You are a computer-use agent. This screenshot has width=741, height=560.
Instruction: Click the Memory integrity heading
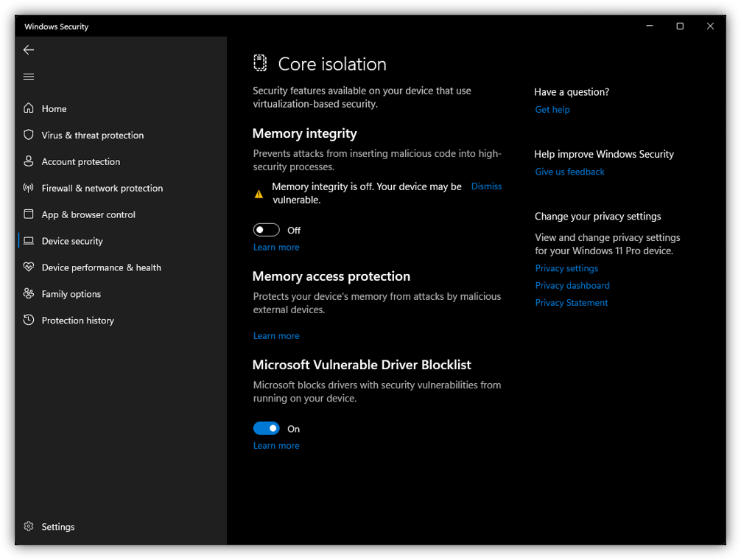[305, 134]
